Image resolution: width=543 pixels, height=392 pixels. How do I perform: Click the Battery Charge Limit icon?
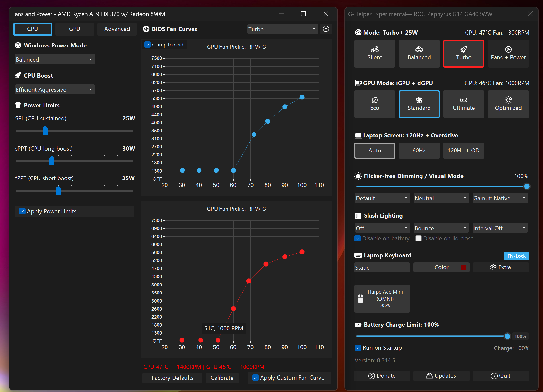coord(358,325)
